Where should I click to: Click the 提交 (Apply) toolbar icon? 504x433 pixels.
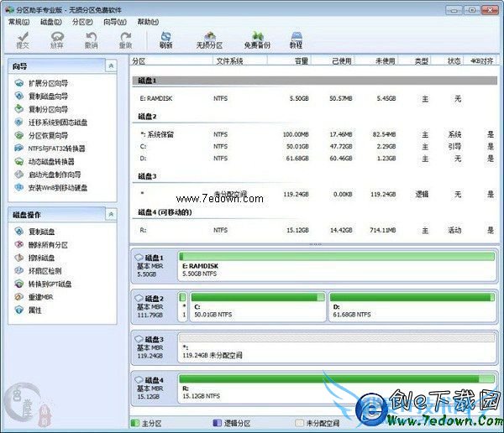pos(23,40)
